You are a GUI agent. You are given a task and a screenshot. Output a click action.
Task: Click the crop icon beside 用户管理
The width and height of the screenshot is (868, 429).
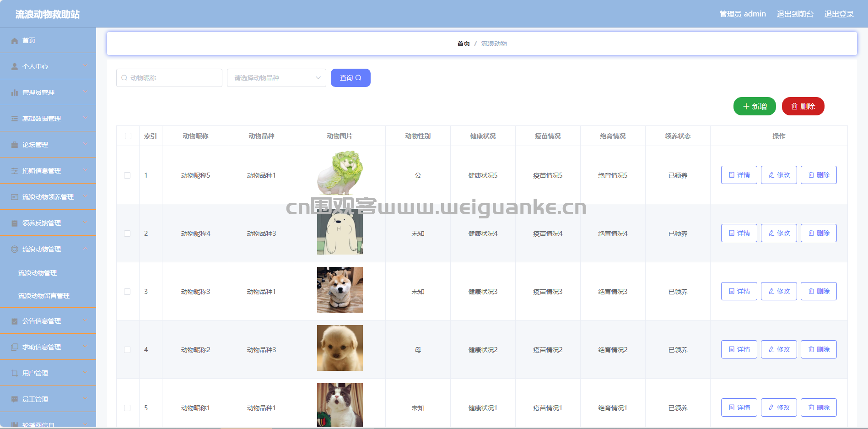click(15, 374)
